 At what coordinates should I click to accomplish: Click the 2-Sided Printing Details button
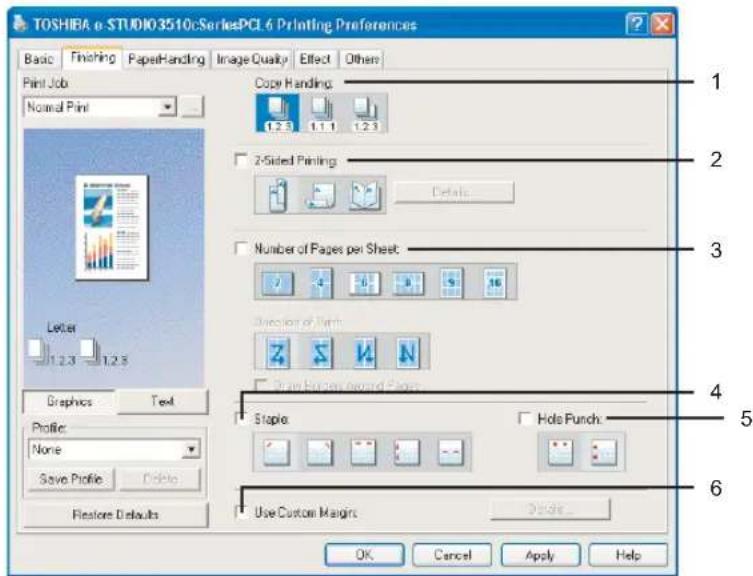click(454, 193)
